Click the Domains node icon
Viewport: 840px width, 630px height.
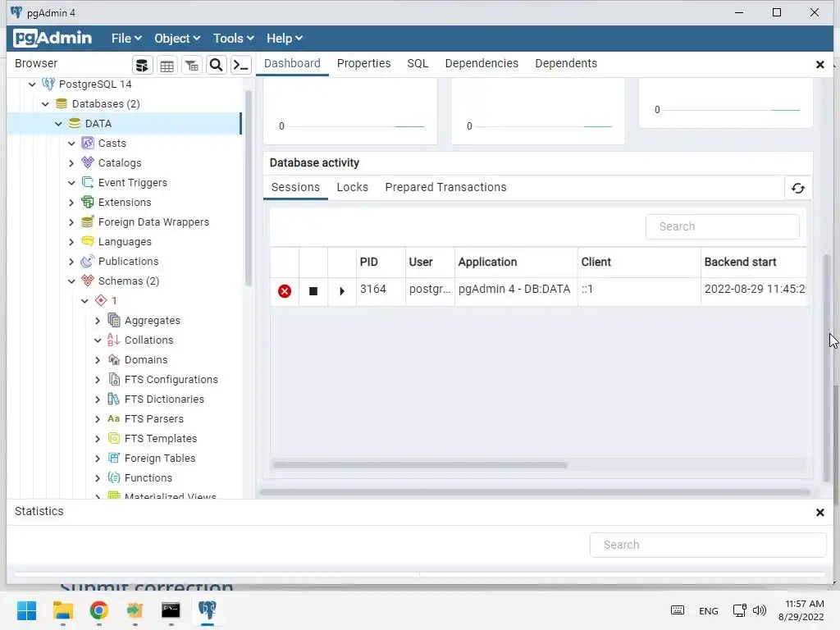coord(113,359)
